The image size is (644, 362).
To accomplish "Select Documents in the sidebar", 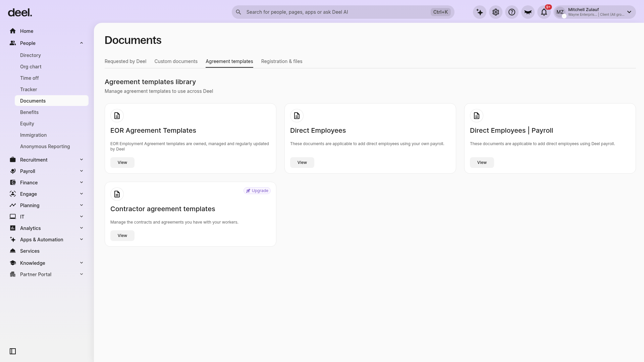I will (52, 101).
